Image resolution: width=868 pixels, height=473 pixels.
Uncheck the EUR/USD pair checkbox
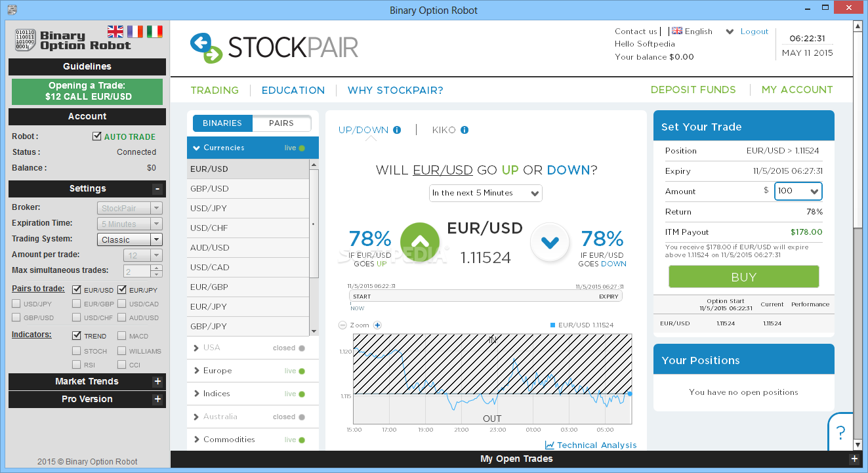77,289
